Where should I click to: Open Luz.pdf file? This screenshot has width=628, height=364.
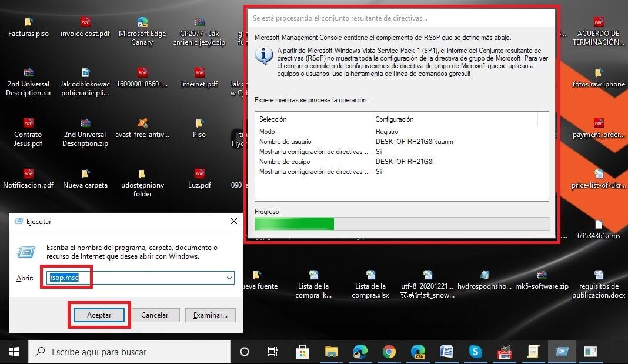[199, 179]
